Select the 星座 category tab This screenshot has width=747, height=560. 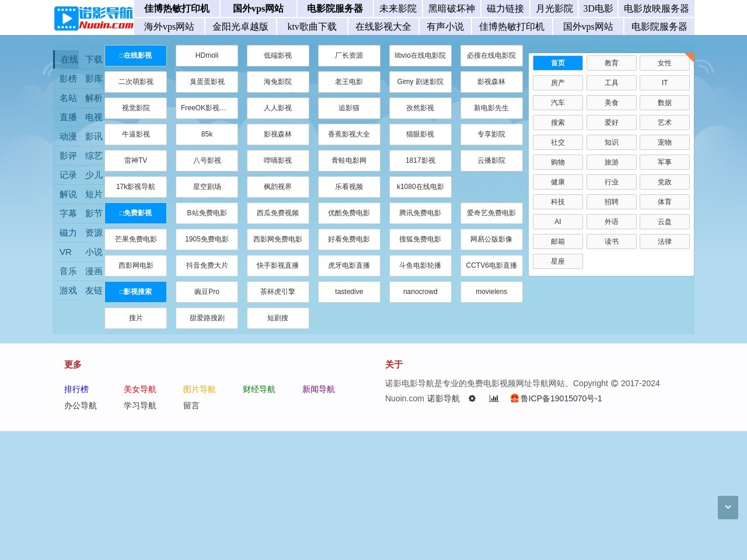tap(558, 261)
